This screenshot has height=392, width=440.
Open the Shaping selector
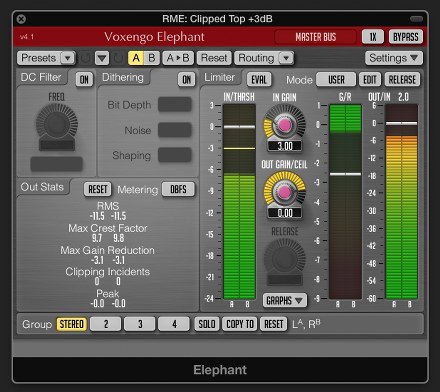pos(175,155)
